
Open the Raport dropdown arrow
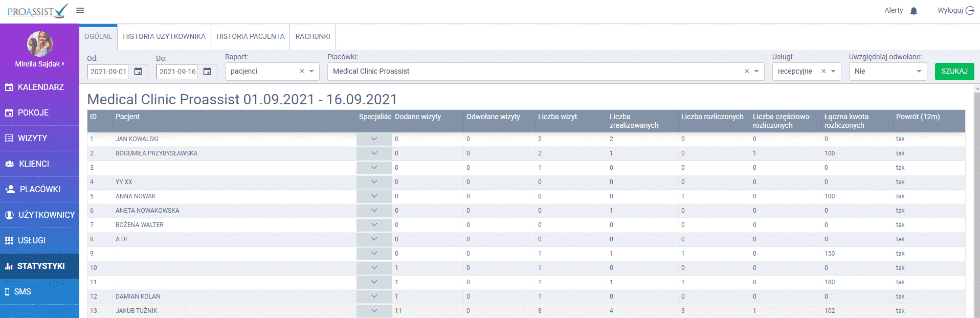(x=311, y=71)
